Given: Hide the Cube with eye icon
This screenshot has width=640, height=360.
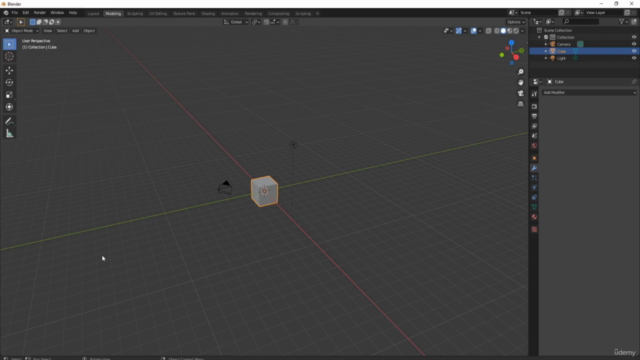Looking at the screenshot, I should [x=634, y=51].
